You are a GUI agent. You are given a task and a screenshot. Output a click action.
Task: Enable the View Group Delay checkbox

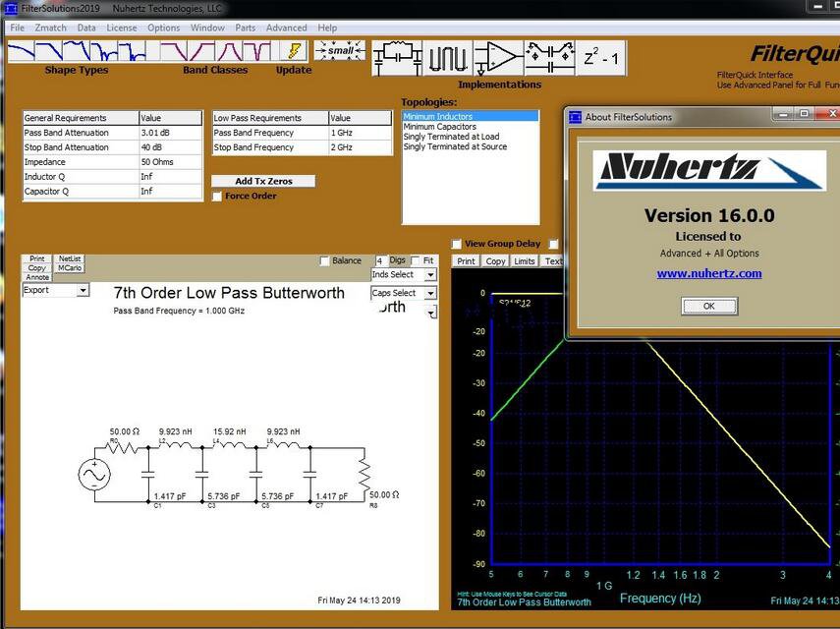point(457,244)
